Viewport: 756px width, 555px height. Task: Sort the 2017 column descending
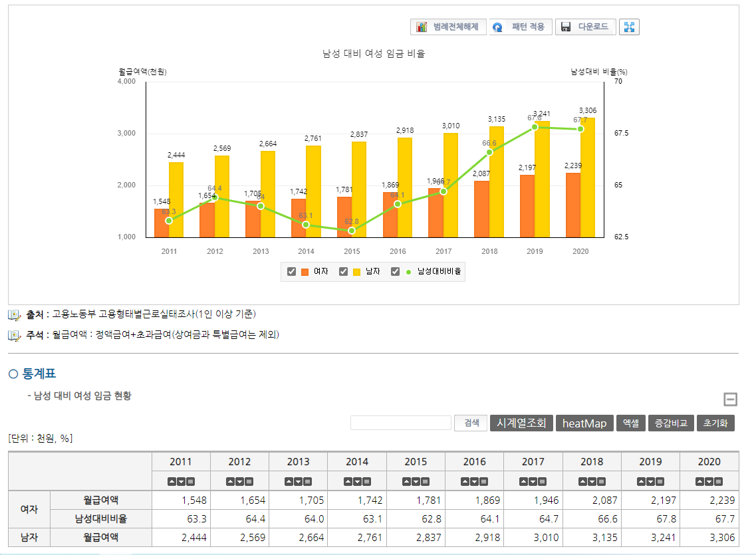533,481
